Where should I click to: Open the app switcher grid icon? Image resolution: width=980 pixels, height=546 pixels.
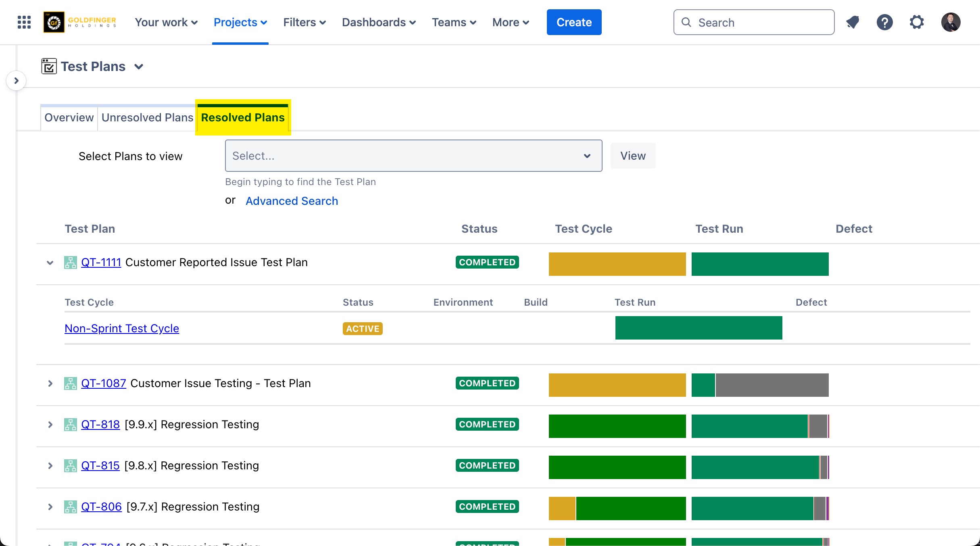[x=24, y=22]
